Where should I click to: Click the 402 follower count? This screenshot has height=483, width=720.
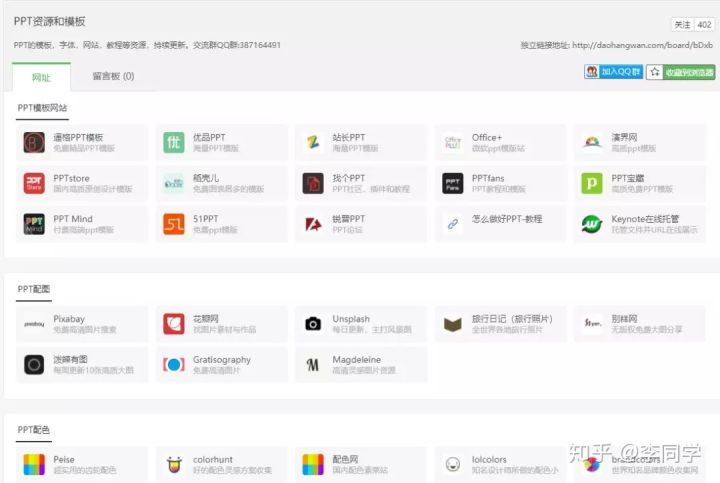[704, 24]
